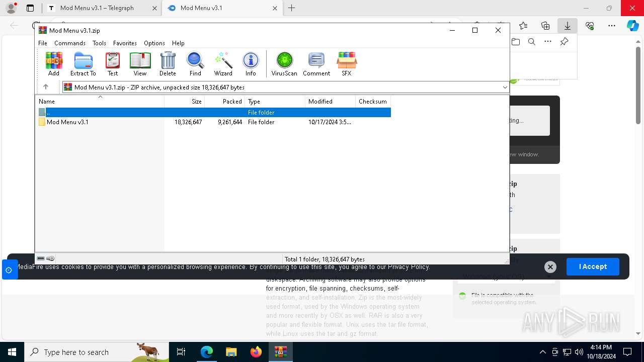Click the Add toolbar icon in WinRAR
The image size is (644, 362).
pos(54,64)
